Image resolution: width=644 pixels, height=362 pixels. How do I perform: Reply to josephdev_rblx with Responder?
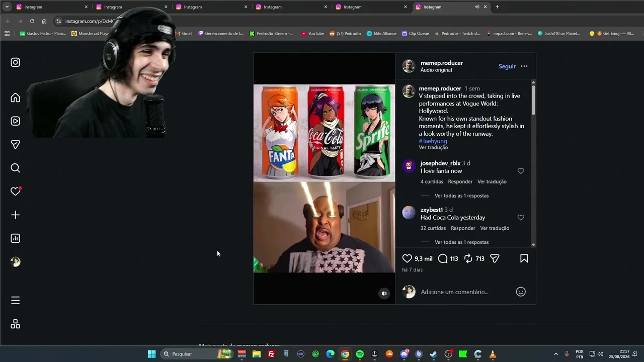(x=460, y=182)
